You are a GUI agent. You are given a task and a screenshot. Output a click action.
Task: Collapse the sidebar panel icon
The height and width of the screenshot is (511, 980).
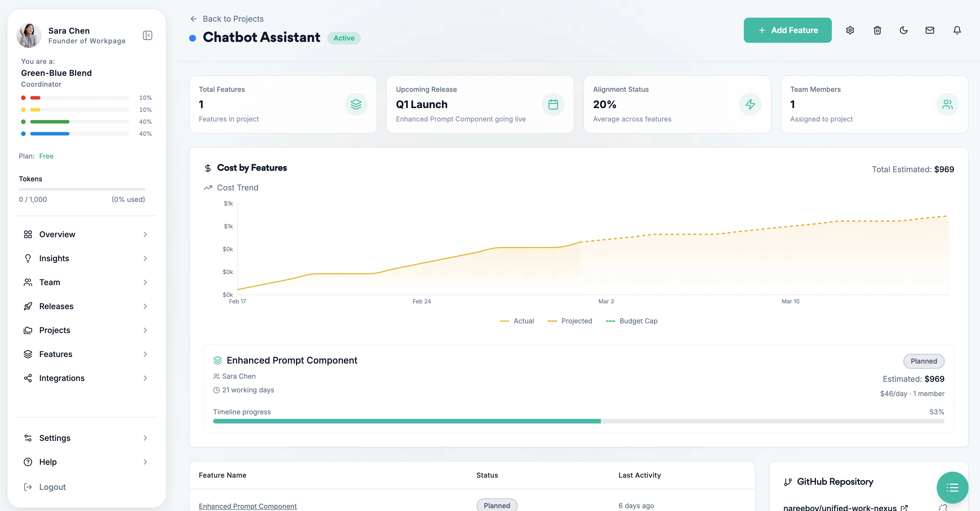point(147,35)
